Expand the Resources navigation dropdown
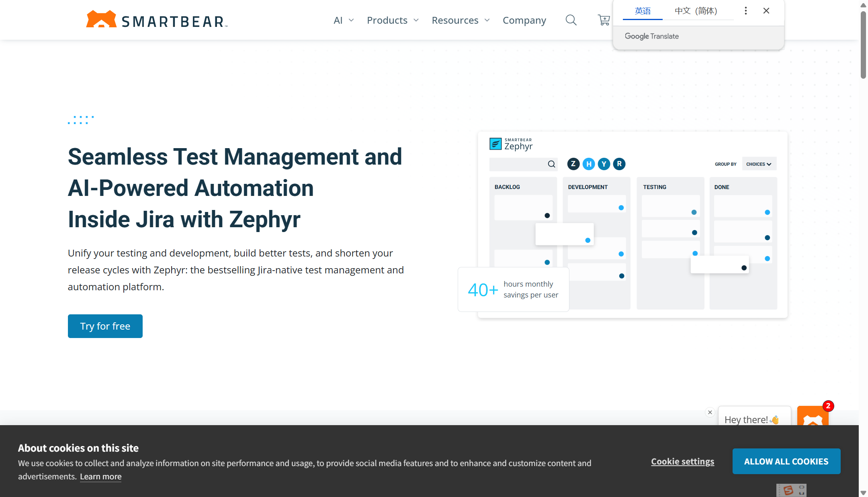868x497 pixels. [461, 20]
